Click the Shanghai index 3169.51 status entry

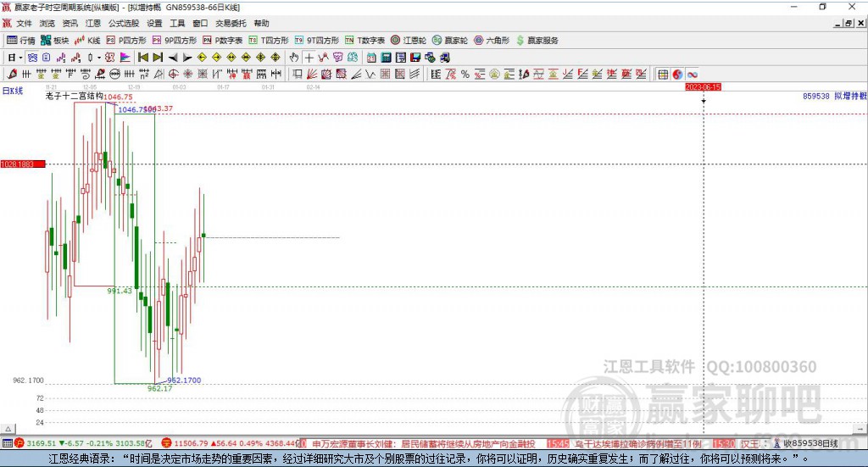(83, 443)
